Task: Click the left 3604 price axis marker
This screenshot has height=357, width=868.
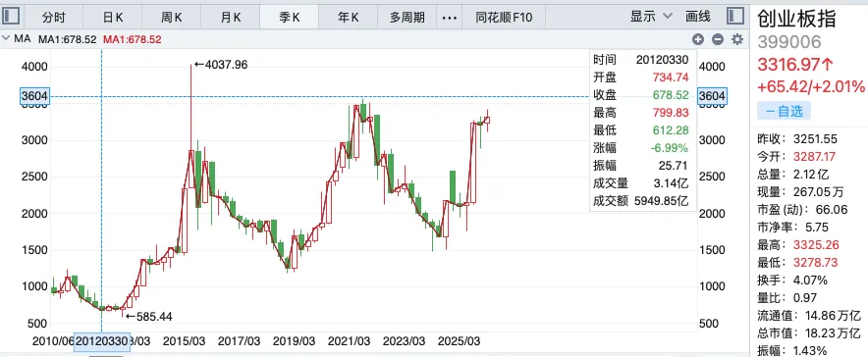Action: [34, 96]
